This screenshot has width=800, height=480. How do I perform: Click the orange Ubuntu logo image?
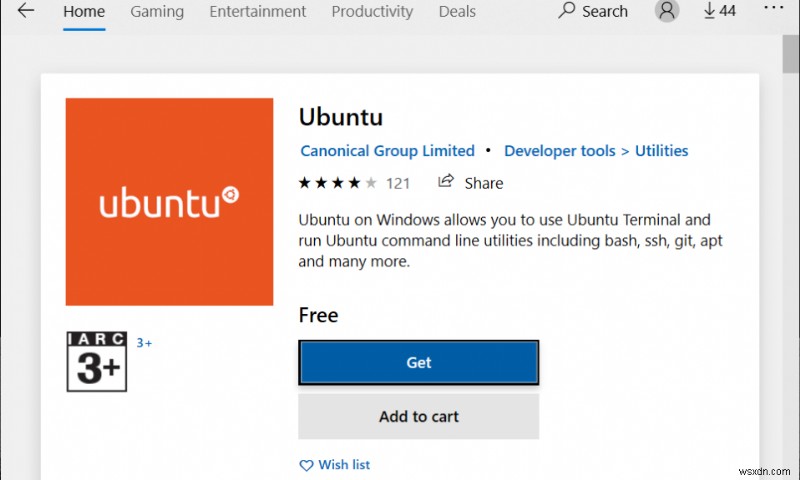[169, 201]
